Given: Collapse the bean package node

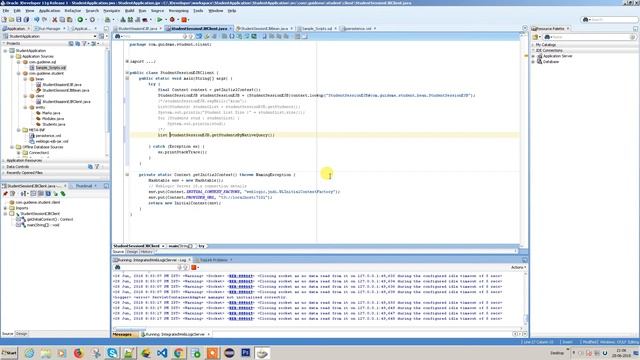Looking at the screenshot, I should [25, 79].
